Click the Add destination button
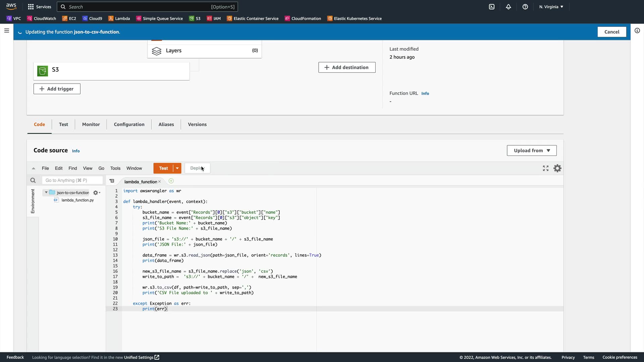This screenshot has height=362, width=644. pos(347,67)
